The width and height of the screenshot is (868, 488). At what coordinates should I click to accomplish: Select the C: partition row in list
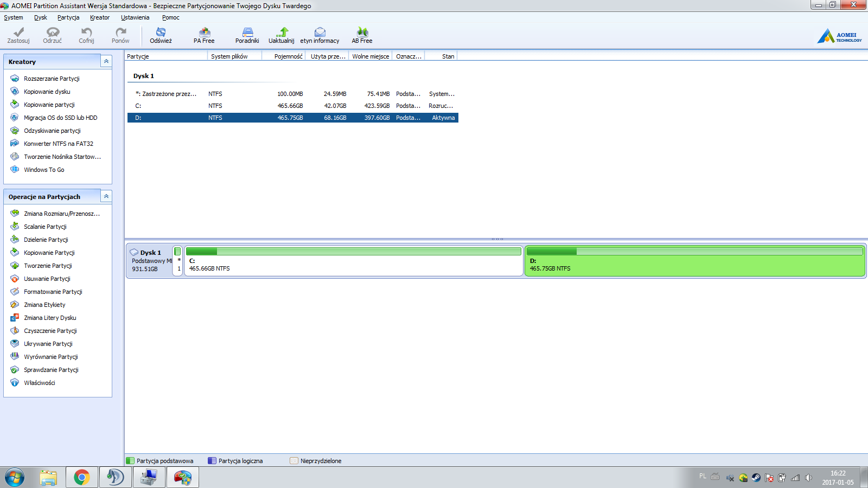coord(293,106)
